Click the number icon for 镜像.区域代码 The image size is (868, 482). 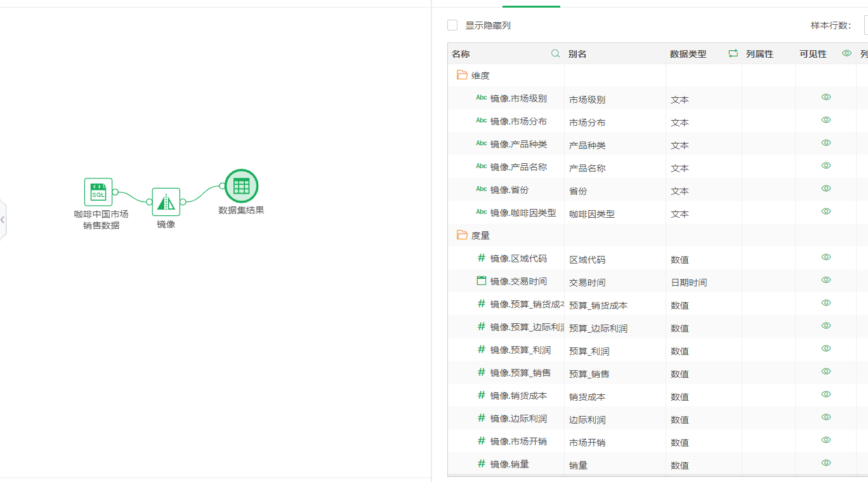pos(482,258)
